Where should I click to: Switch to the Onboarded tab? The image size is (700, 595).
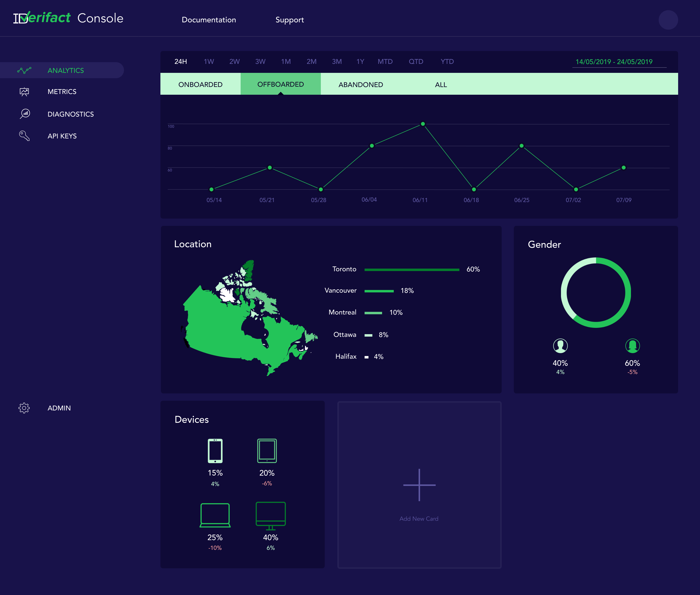[x=200, y=84]
